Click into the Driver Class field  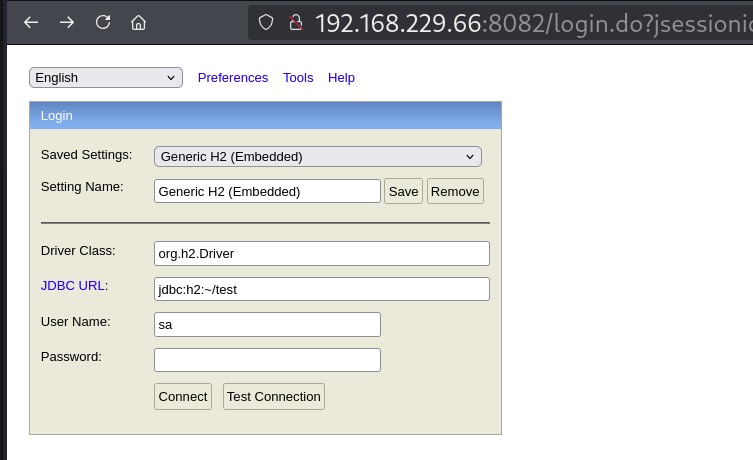[x=321, y=253]
